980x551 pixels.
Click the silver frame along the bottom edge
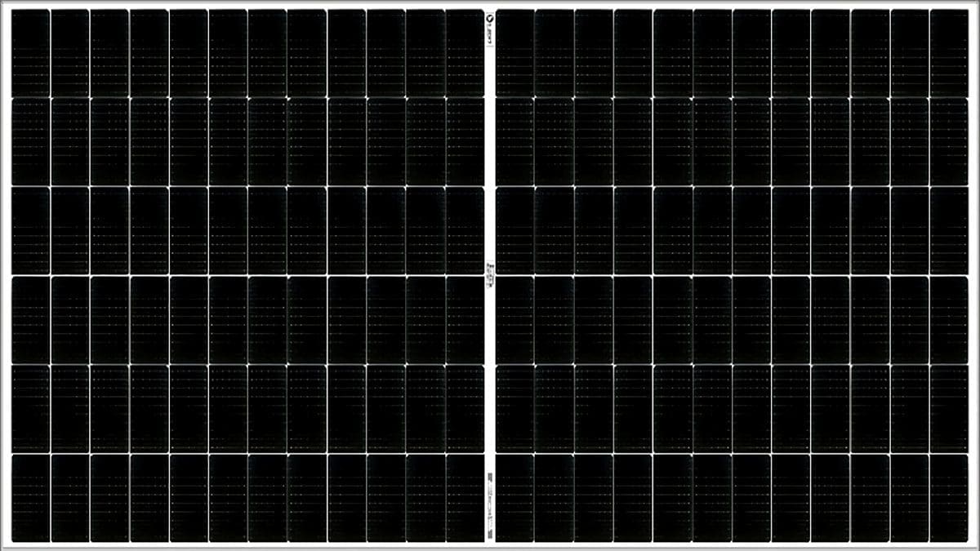[490, 547]
